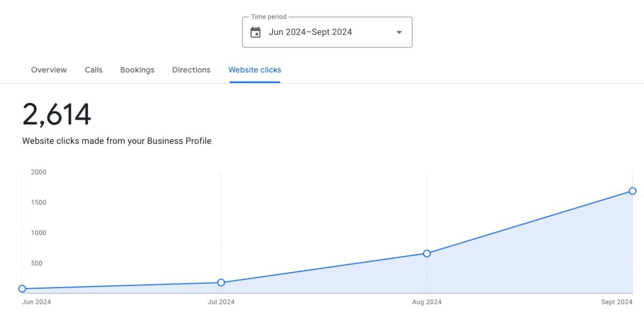The image size is (644, 322).
Task: Select the August 2024 data point on the line
Action: [427, 253]
